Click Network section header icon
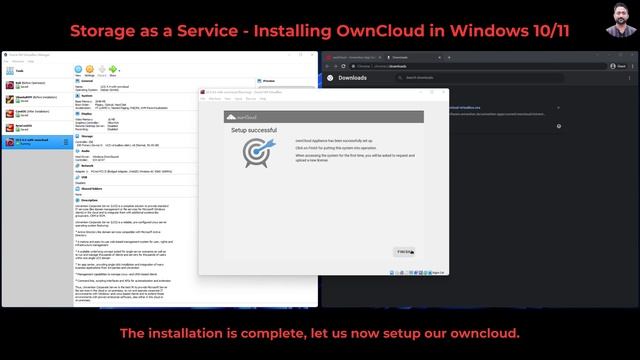This screenshot has height=360, width=640. tap(78, 166)
